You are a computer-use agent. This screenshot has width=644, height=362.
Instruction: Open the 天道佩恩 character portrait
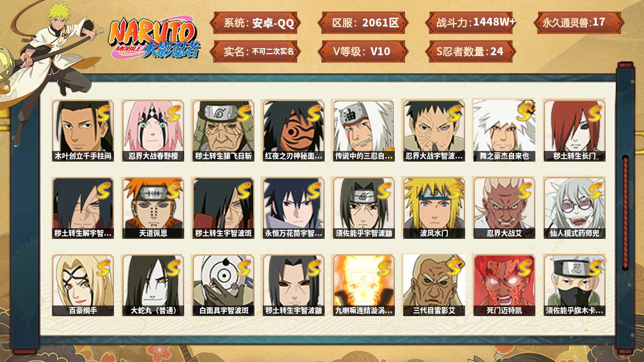153,208
